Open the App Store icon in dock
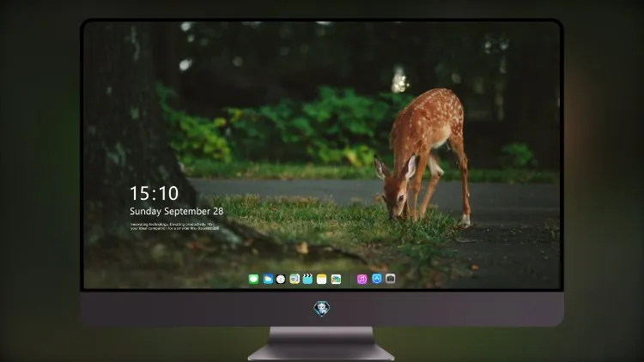Screen dimensions: 644x362 click(x=377, y=279)
